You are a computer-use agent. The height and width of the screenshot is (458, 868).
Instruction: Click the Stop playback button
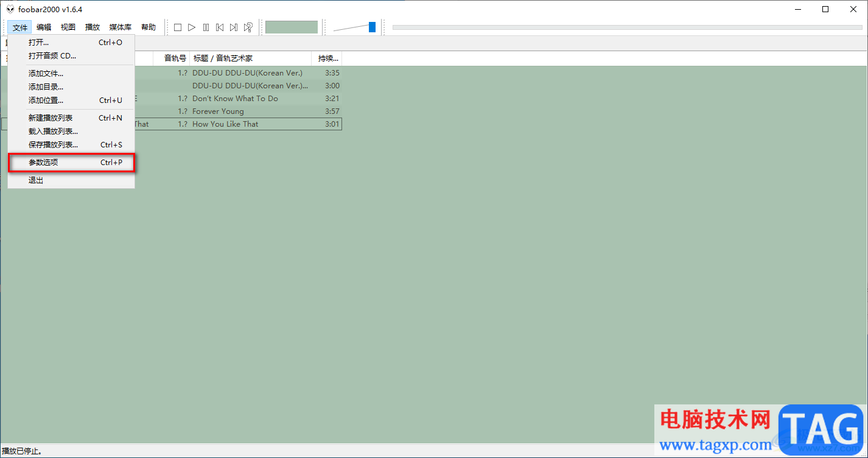(x=178, y=27)
